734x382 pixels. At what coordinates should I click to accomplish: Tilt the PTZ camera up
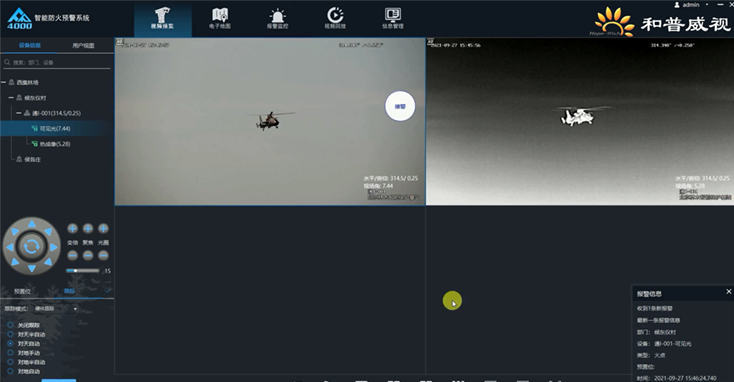(31, 224)
